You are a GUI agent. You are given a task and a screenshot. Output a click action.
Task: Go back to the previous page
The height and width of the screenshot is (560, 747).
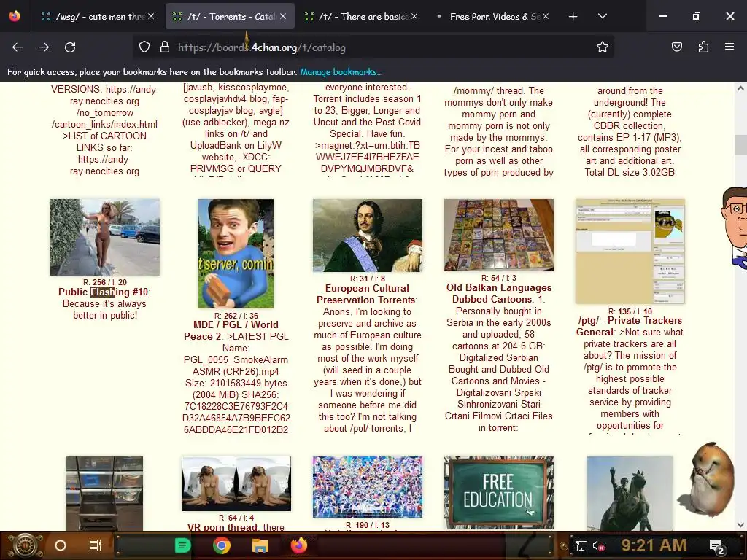18,47
